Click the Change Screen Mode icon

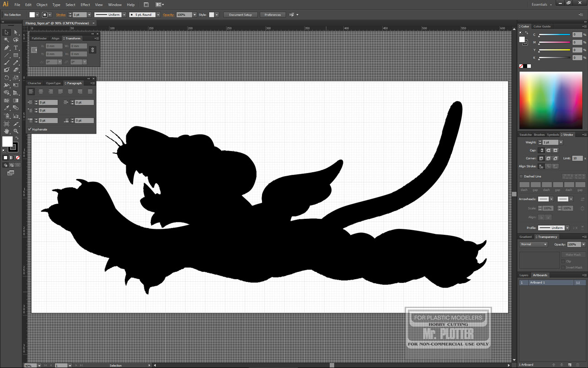[x=11, y=173]
